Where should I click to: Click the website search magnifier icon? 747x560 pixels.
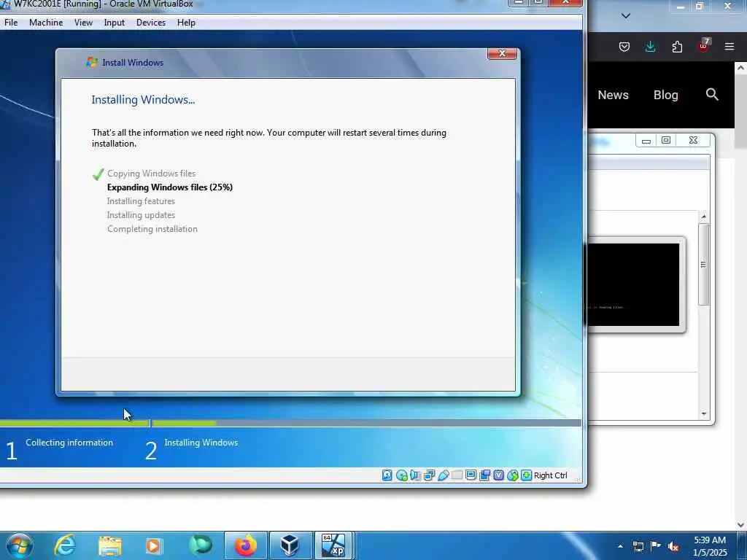[712, 94]
